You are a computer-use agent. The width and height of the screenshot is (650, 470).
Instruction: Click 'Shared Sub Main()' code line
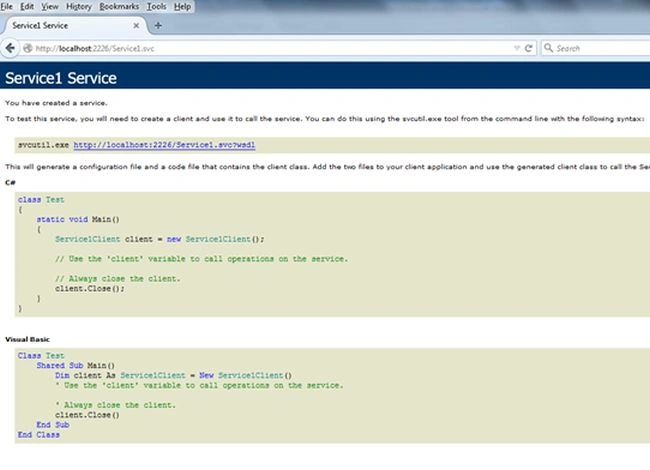point(75,366)
